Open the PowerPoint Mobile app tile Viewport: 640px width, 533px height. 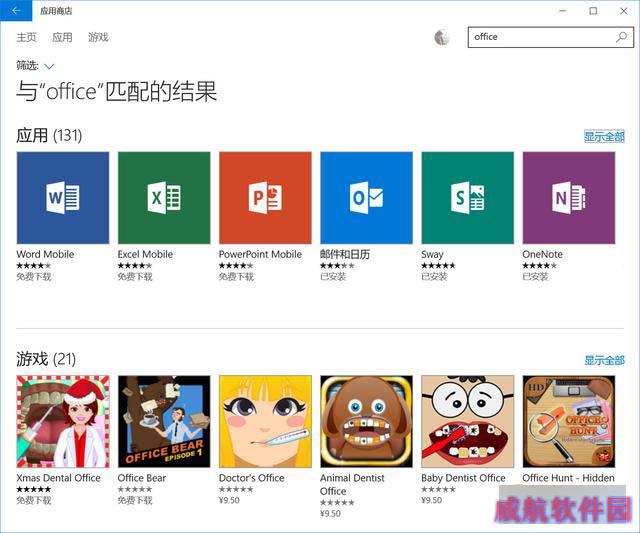click(x=265, y=198)
